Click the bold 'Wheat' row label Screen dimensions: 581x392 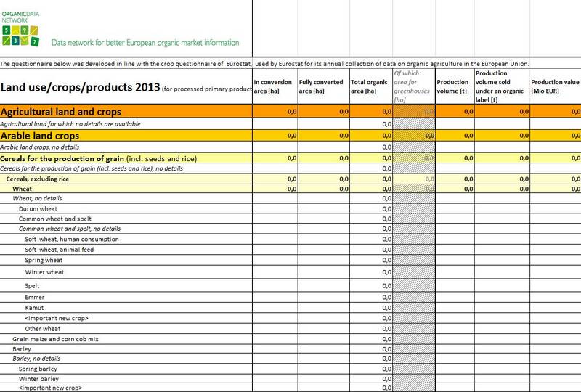[22, 189]
